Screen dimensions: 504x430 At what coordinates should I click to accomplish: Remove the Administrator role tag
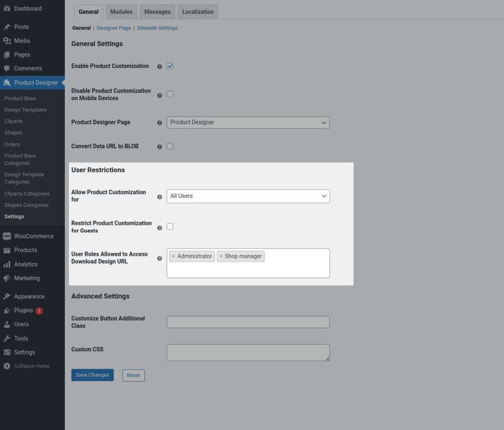click(173, 256)
